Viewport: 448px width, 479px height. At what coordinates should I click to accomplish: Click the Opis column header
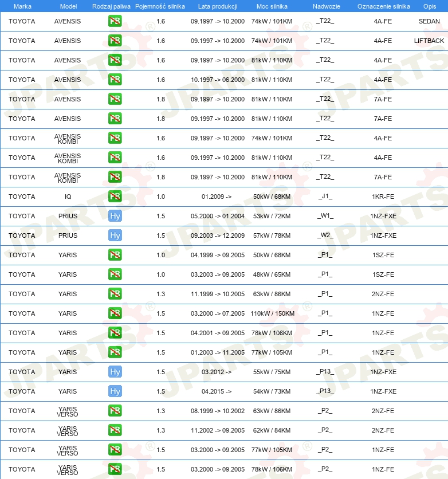tap(429, 6)
